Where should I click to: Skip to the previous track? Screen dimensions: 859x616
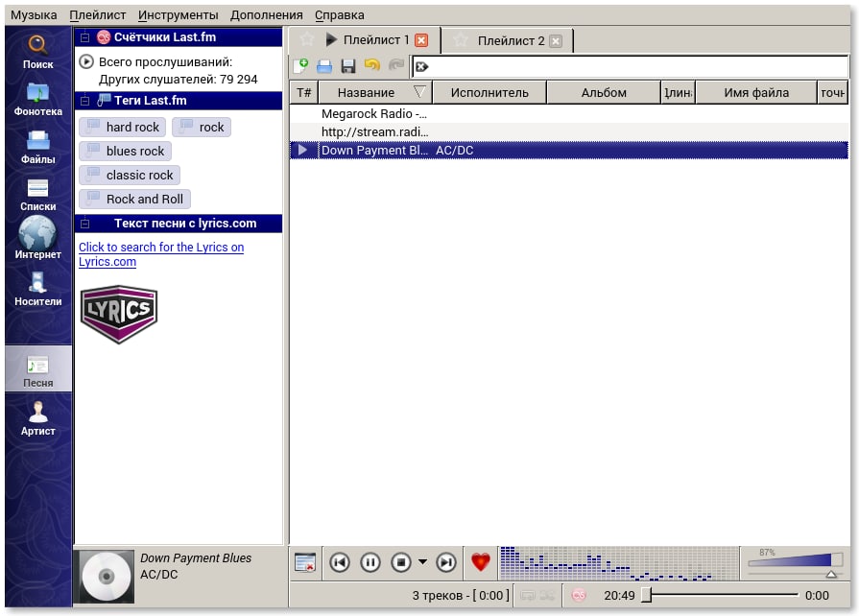(340, 562)
